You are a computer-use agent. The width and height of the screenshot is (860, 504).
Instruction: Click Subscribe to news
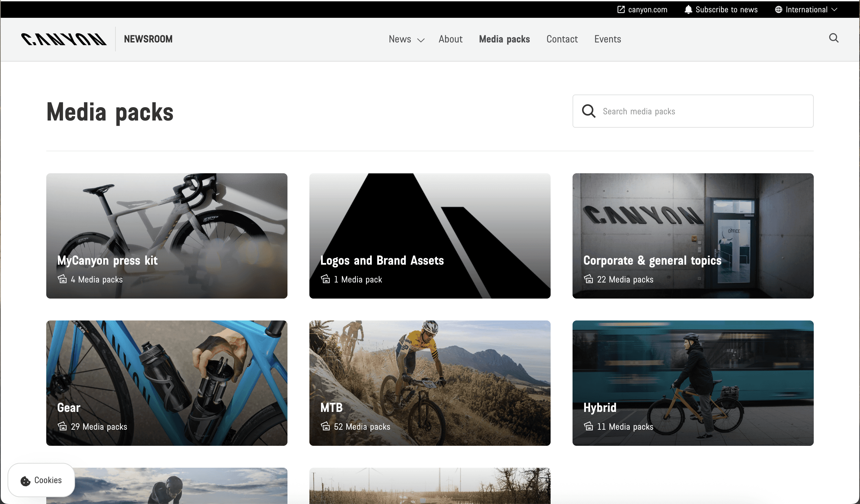pos(721,9)
